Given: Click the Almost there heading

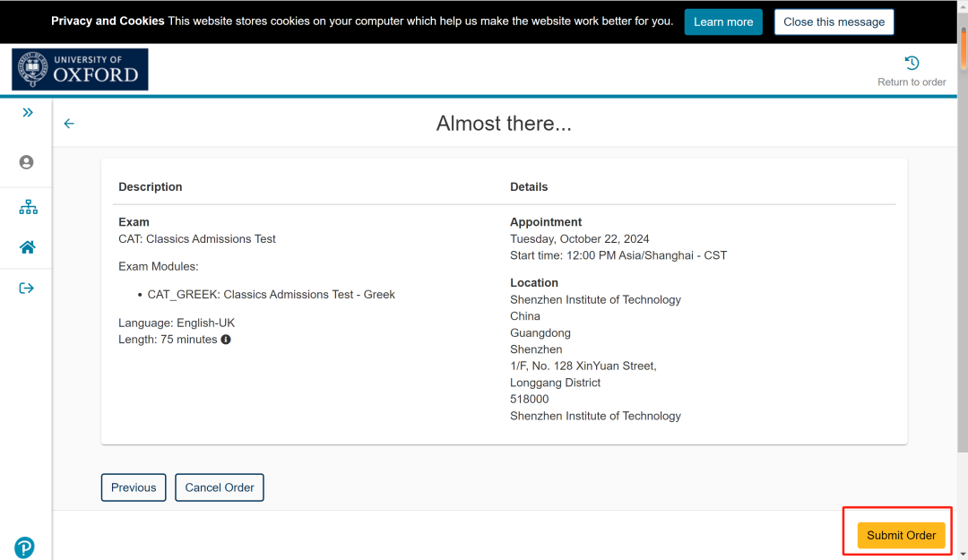Looking at the screenshot, I should pyautogui.click(x=504, y=124).
